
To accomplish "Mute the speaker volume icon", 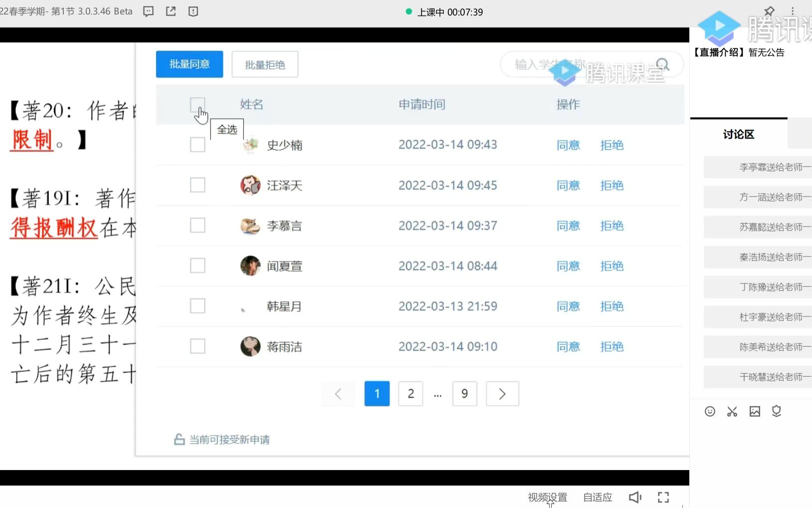I will [x=634, y=497].
